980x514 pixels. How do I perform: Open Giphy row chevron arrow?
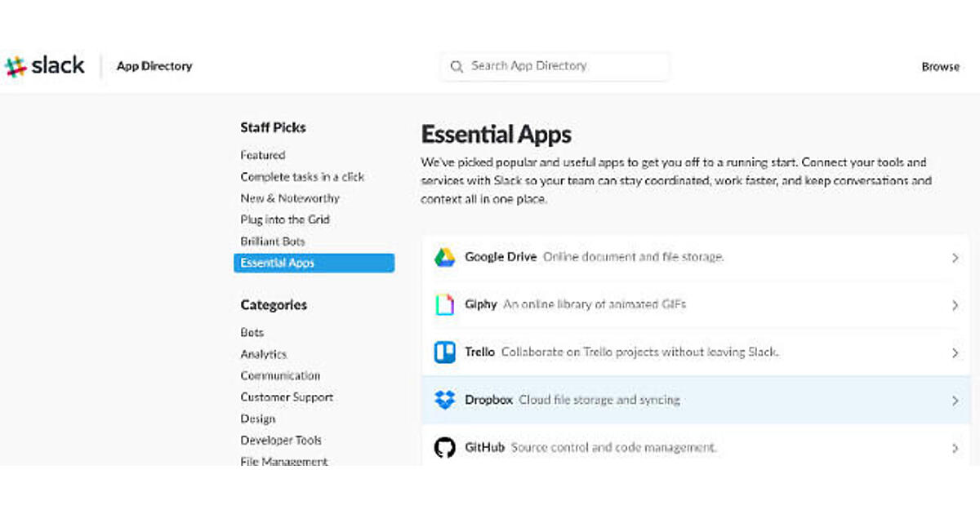pos(955,305)
